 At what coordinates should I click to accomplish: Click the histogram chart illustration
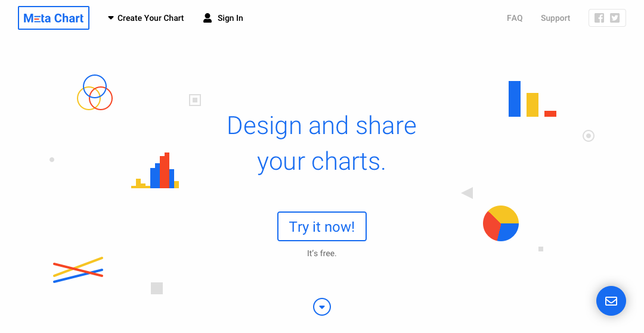coord(155,172)
